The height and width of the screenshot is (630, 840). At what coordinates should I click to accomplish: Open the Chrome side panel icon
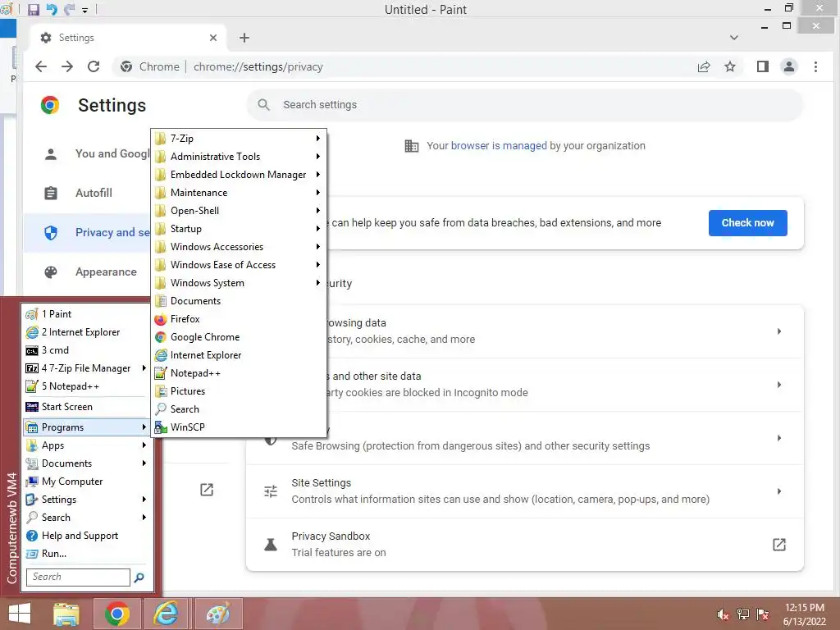point(762,66)
